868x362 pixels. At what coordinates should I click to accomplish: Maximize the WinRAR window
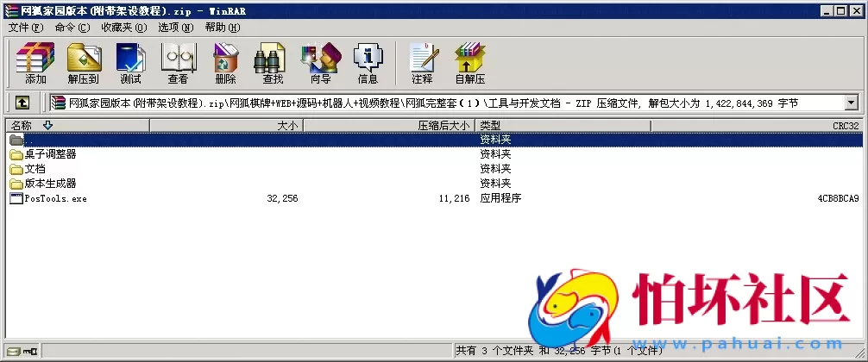coord(841,10)
